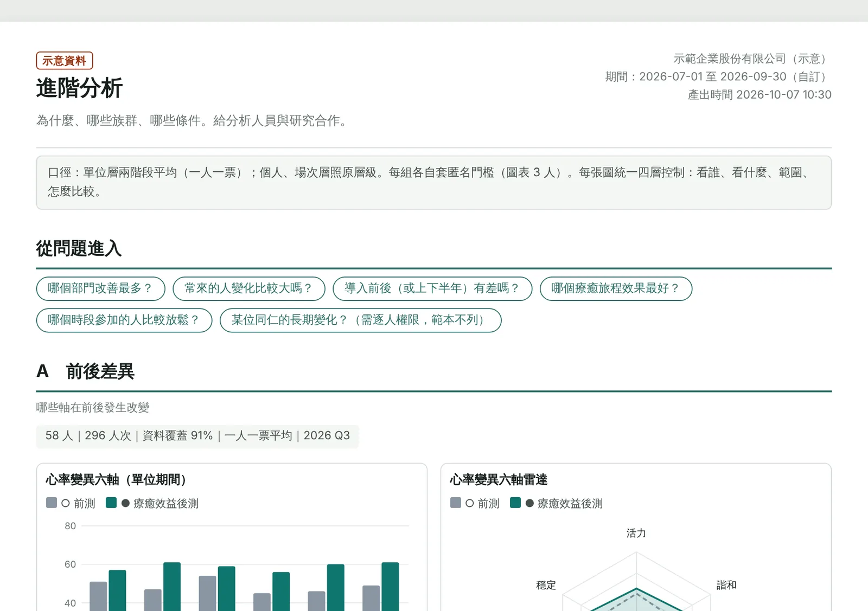Click the 示意資料 badge

point(65,61)
